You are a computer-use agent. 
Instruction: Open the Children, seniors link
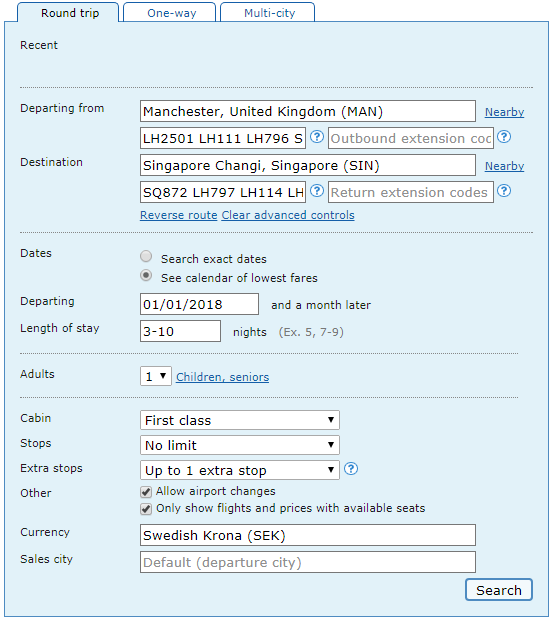point(222,377)
